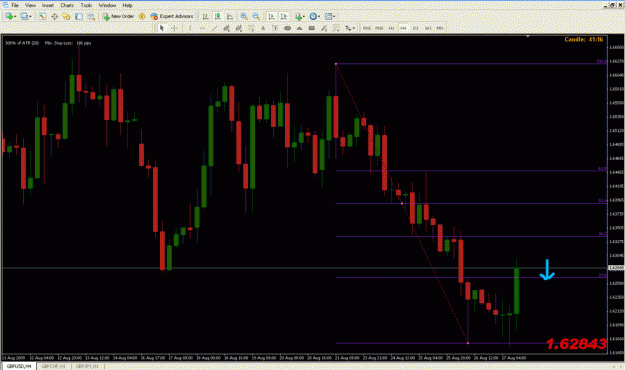The image size is (625, 370).
Task: Click the gold MetaEditor icon
Action: (x=142, y=16)
